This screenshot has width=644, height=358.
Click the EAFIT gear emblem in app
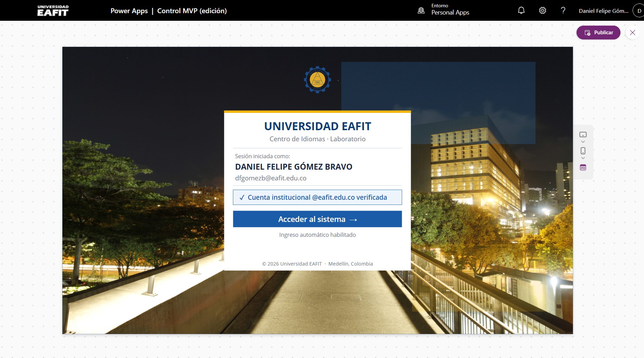pos(317,80)
